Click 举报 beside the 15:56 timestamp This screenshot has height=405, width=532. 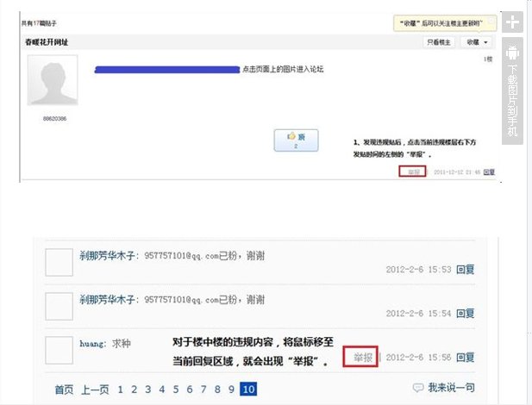(363, 357)
